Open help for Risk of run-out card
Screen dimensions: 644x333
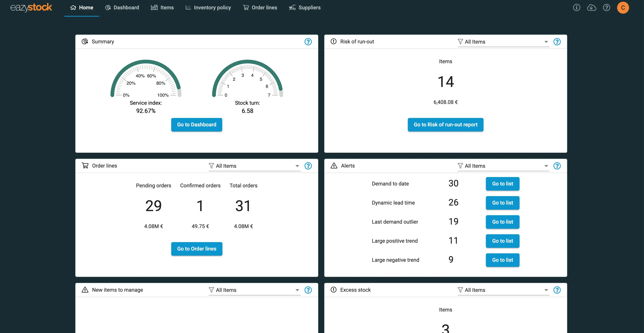pos(557,42)
